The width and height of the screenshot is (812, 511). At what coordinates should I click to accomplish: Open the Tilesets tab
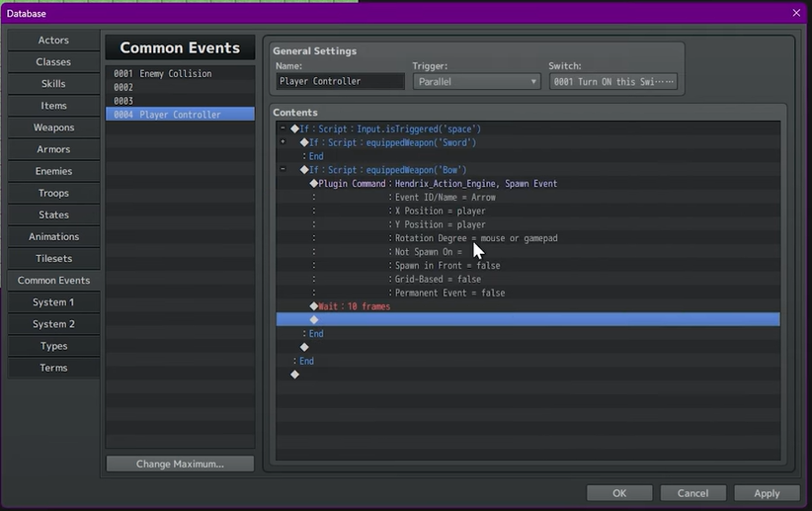pos(53,259)
